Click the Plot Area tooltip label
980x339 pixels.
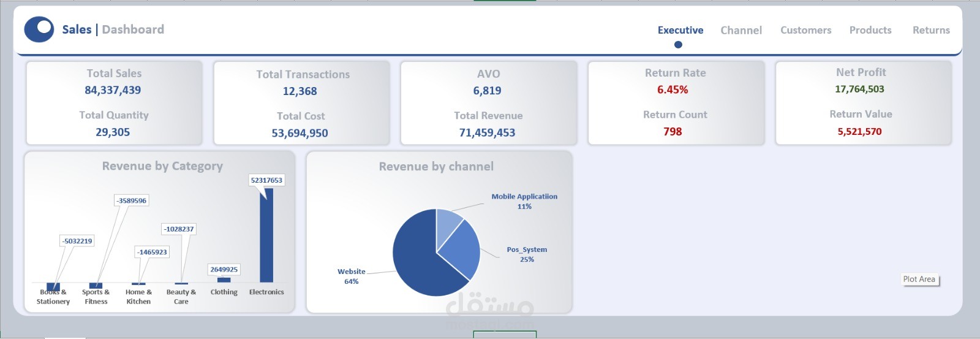click(919, 280)
